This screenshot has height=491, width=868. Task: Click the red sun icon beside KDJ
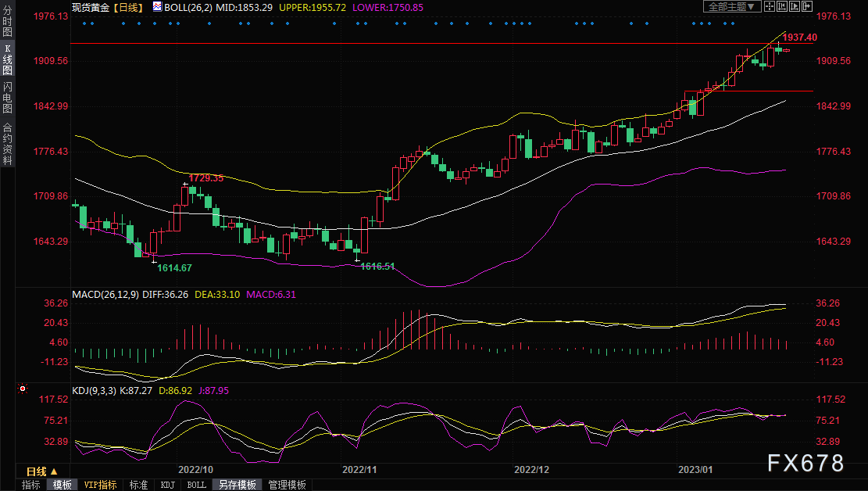tap(23, 389)
